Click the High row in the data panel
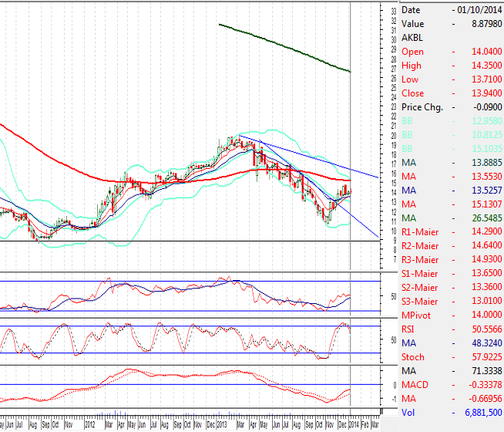 pyautogui.click(x=451, y=66)
